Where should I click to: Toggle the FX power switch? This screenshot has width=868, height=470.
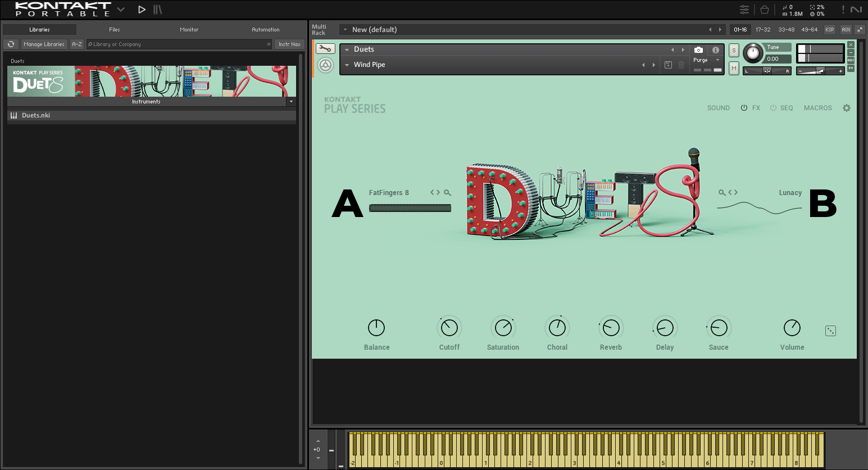[x=744, y=108]
